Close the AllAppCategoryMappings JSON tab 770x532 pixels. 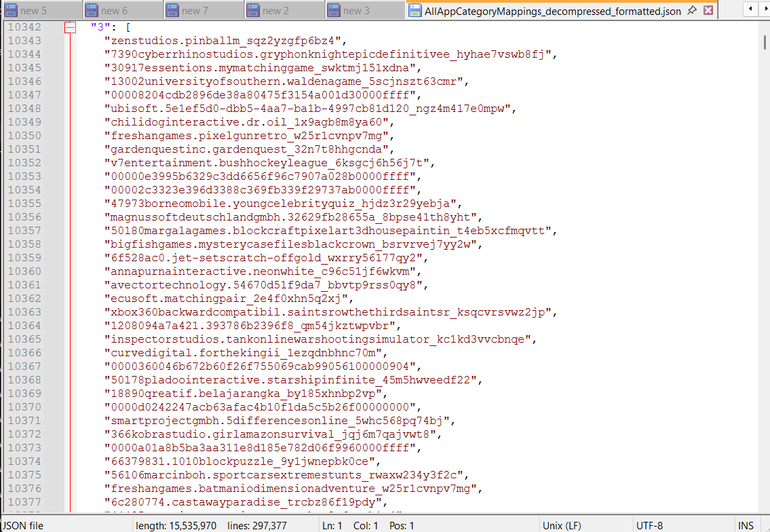(708, 9)
